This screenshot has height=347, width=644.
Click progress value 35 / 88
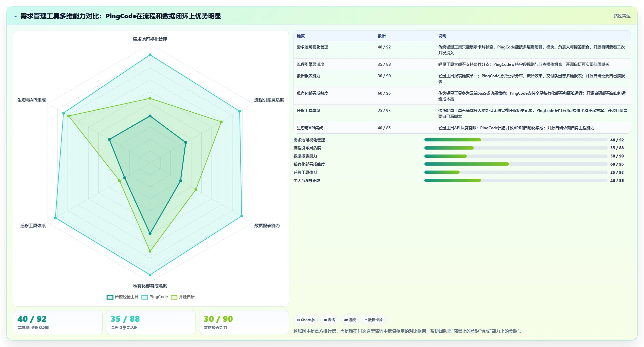click(617, 148)
